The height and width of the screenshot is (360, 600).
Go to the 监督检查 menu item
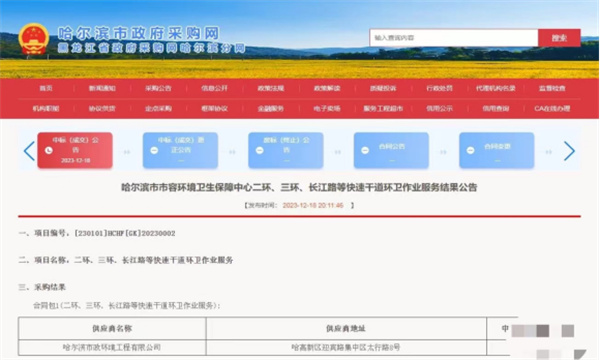point(552,88)
